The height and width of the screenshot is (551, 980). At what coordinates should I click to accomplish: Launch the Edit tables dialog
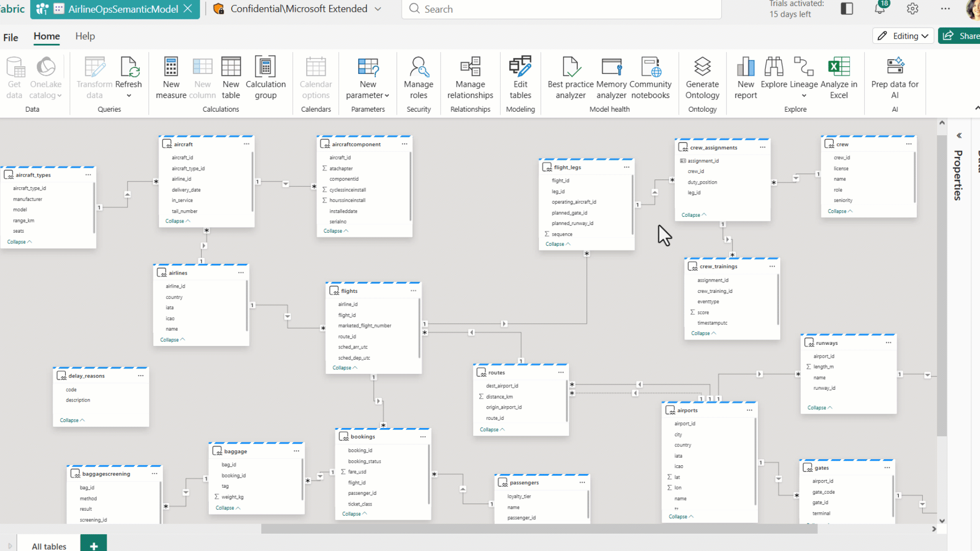tap(520, 77)
